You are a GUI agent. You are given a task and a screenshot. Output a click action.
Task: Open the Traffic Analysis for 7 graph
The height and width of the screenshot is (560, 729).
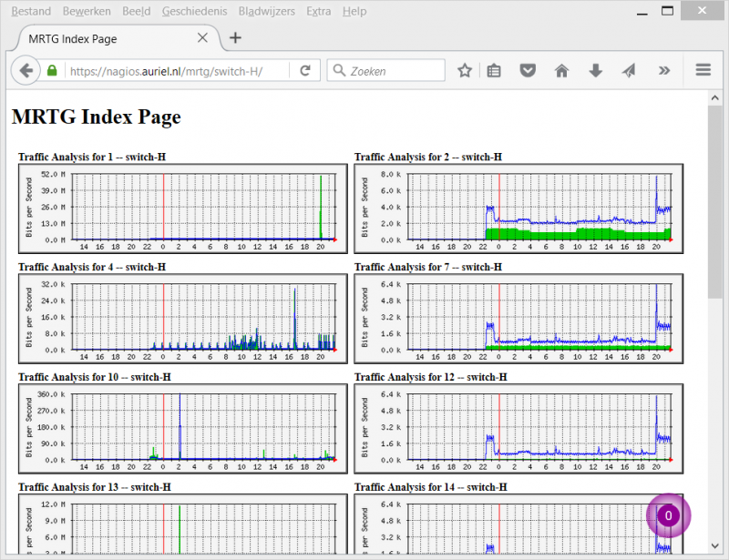(519, 318)
